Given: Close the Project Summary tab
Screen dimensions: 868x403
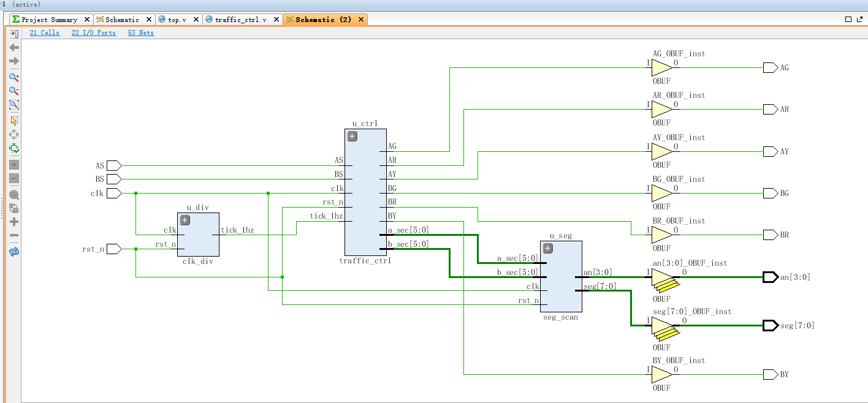Looking at the screenshot, I should coord(86,20).
